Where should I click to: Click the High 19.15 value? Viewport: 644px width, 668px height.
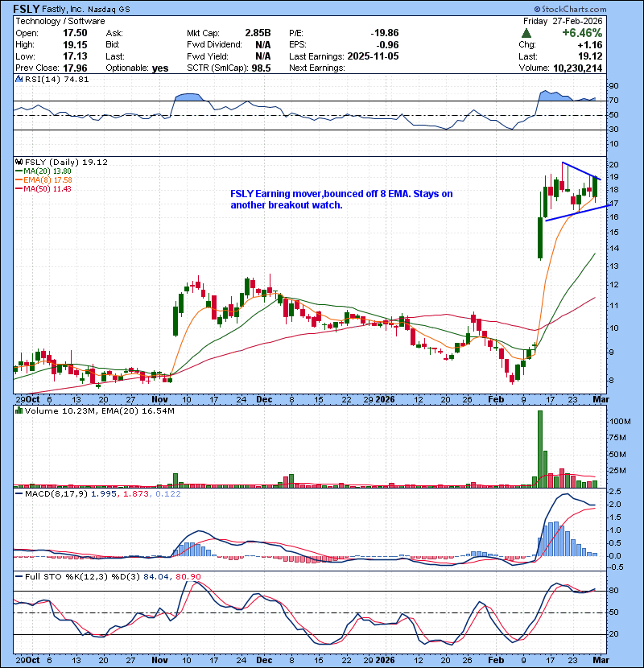pos(75,45)
